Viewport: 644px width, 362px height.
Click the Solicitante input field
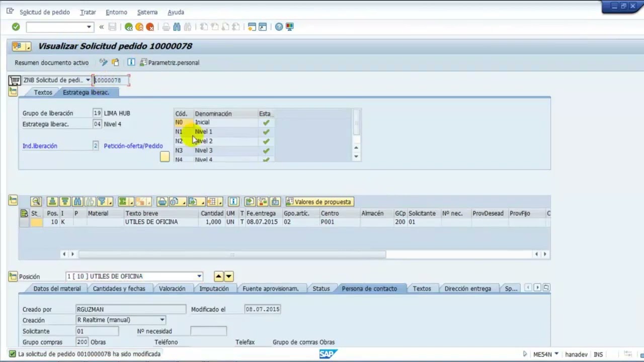(x=97, y=331)
